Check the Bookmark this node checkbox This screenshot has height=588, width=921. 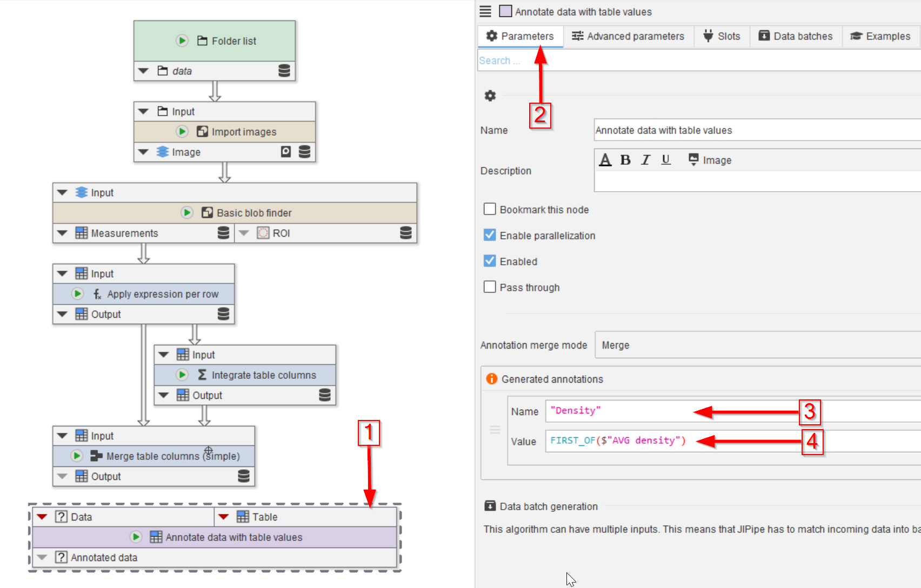(x=490, y=209)
